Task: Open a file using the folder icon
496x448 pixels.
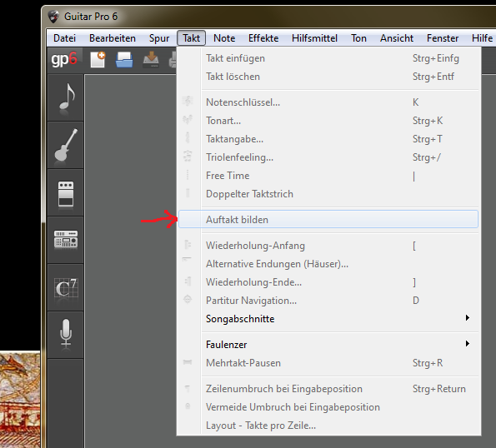Action: point(124,60)
